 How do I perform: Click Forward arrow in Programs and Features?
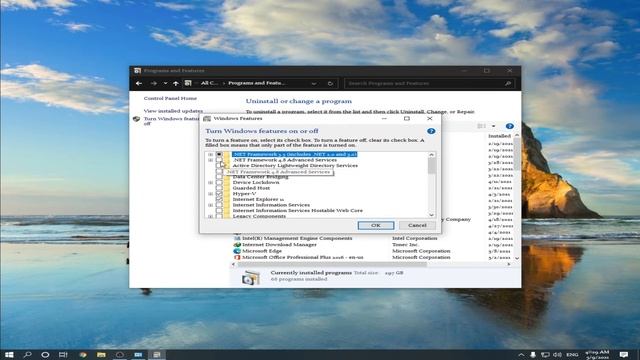tap(153, 83)
